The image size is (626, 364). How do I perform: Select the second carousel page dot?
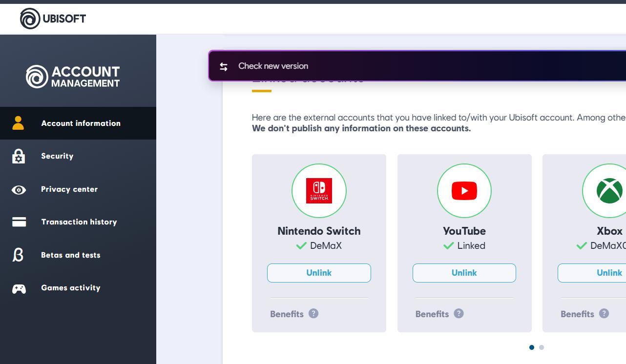coord(542,347)
